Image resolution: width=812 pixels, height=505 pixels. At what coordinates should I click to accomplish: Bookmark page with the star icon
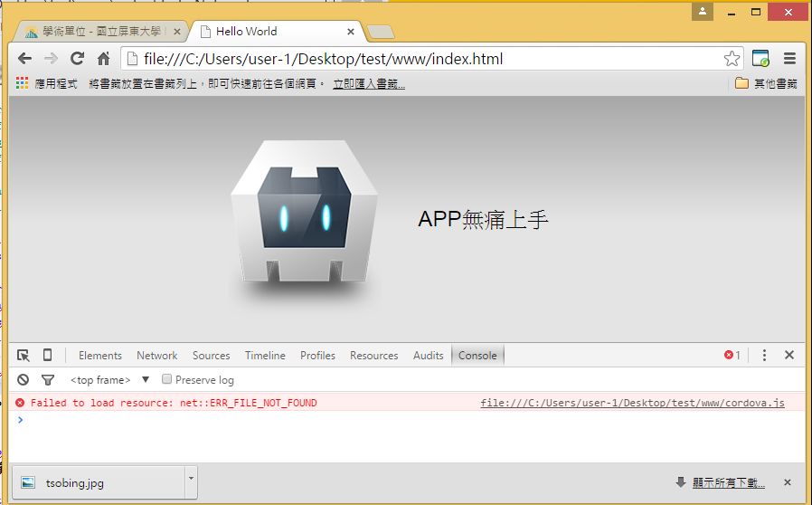point(732,59)
